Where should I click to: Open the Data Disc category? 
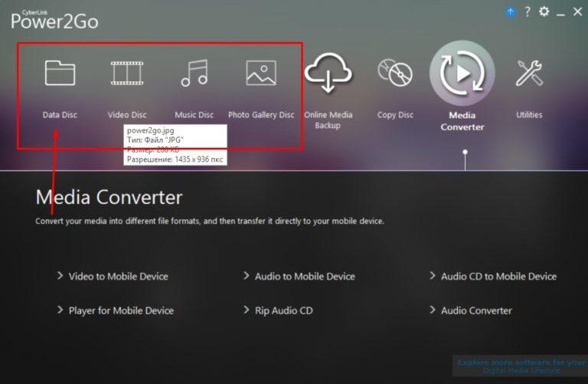60,74
